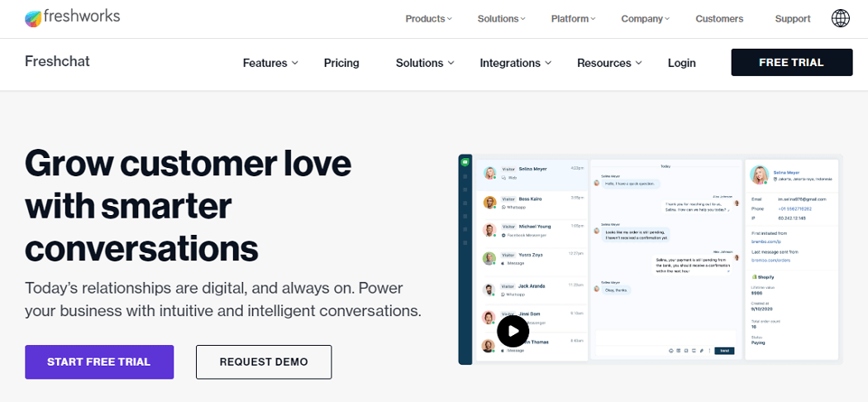Open the Integrations dropdown
The height and width of the screenshot is (402, 868).
[x=515, y=63]
